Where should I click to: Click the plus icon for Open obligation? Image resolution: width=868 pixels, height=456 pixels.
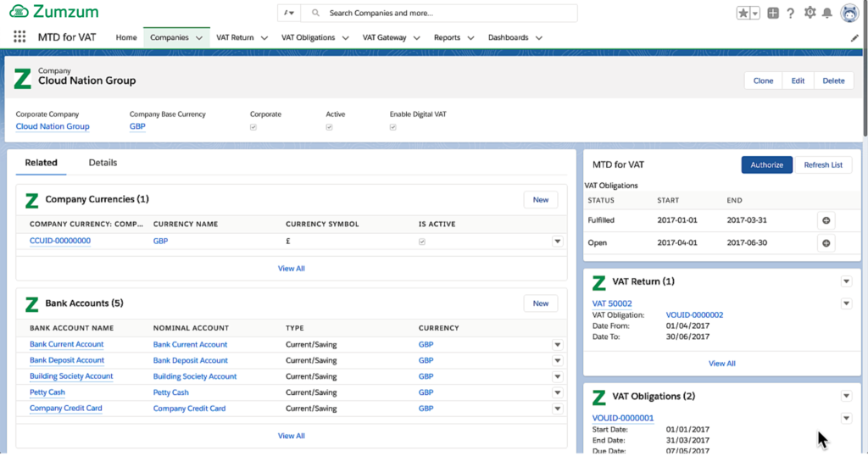[826, 243]
